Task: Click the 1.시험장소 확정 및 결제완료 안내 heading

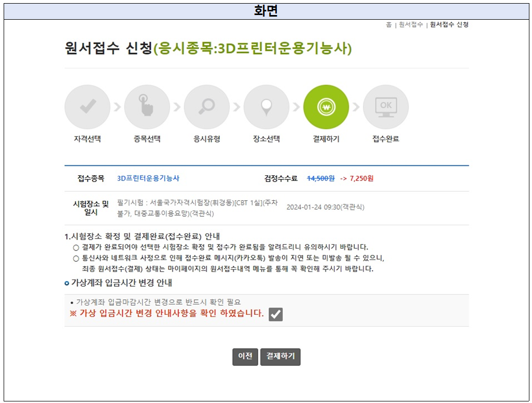Action: coord(142,237)
